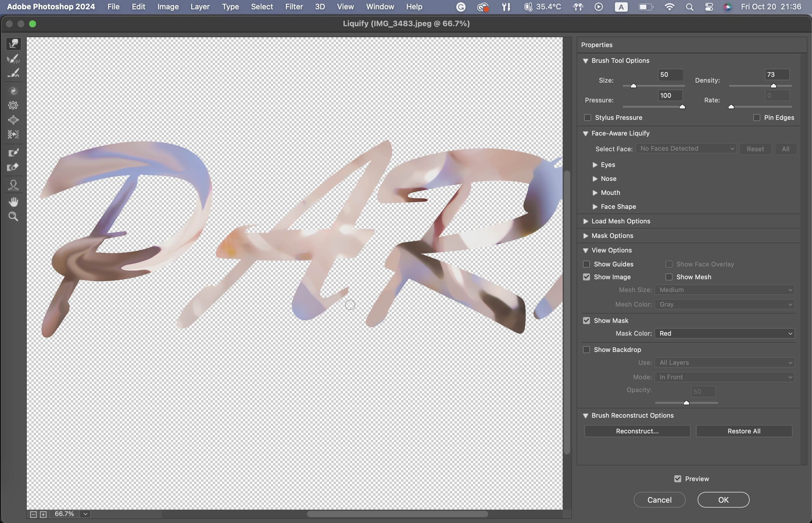Uncheck the Show Mask option
Image resolution: width=812 pixels, height=523 pixels.
[586, 321]
